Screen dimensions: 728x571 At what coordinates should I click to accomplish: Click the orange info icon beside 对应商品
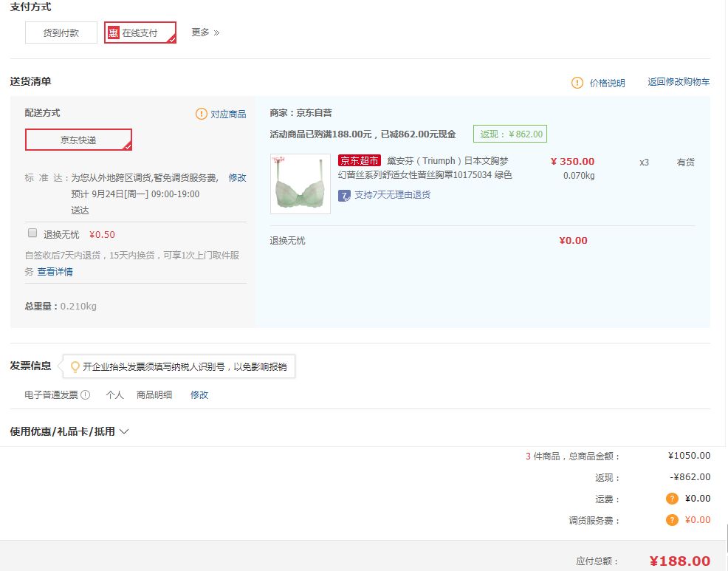[x=201, y=113]
